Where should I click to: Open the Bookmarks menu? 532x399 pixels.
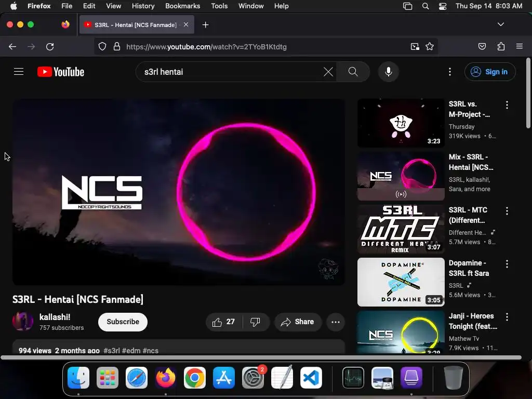coord(182,6)
